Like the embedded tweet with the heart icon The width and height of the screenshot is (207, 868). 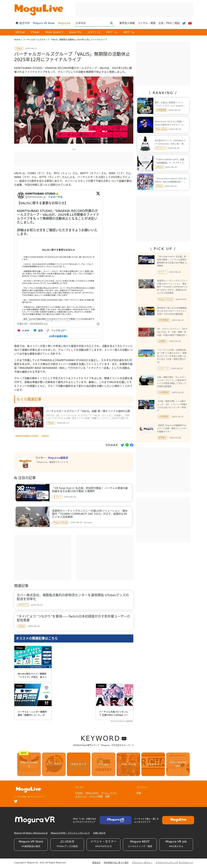[x=19, y=330]
